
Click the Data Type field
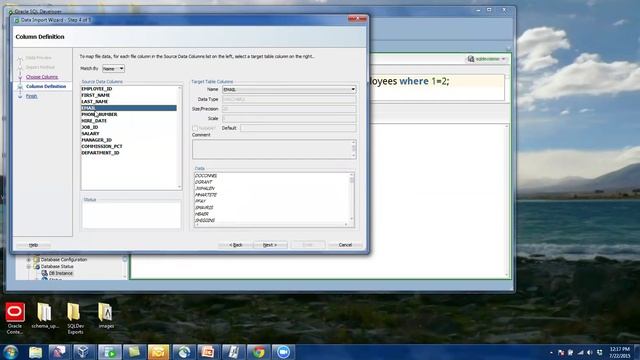[x=289, y=99]
